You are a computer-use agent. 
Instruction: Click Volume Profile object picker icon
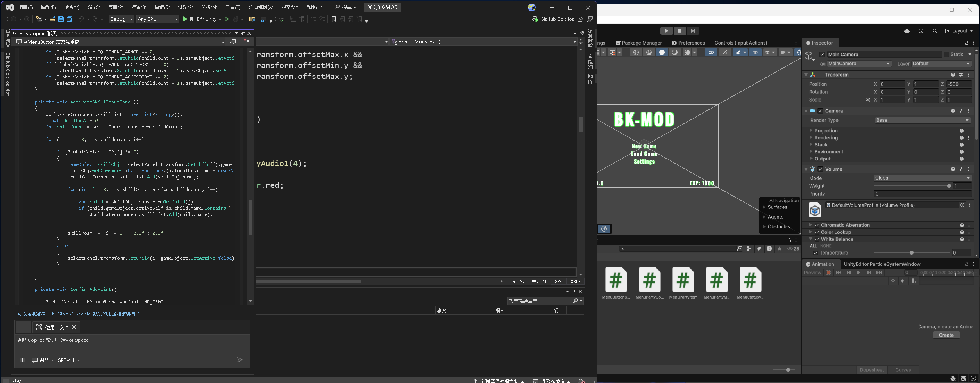click(x=962, y=205)
